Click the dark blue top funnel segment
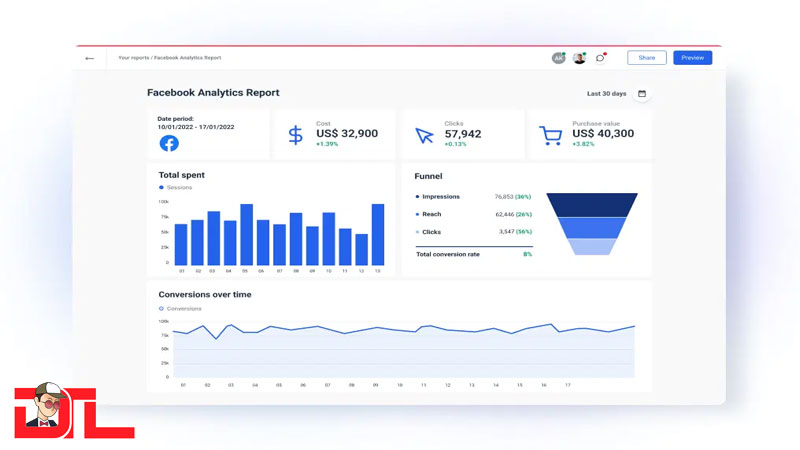The image size is (800, 450). [x=592, y=205]
